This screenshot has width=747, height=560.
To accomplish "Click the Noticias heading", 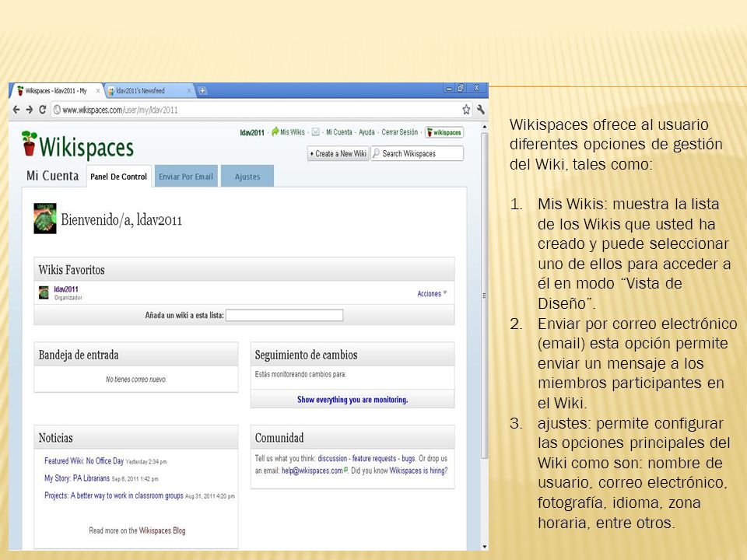I will click(56, 438).
